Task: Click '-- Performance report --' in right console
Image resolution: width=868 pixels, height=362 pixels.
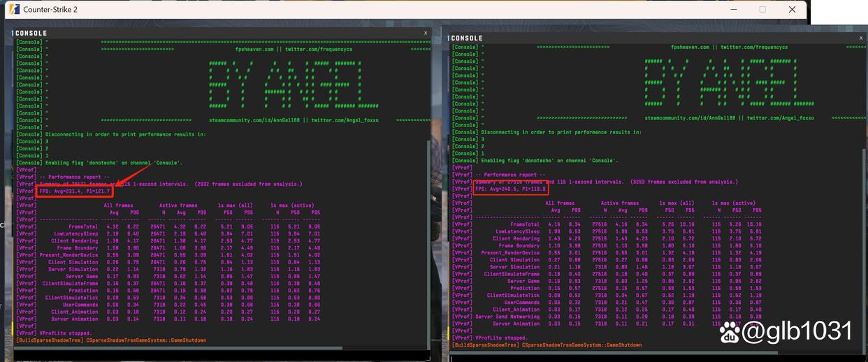Action: [x=510, y=175]
